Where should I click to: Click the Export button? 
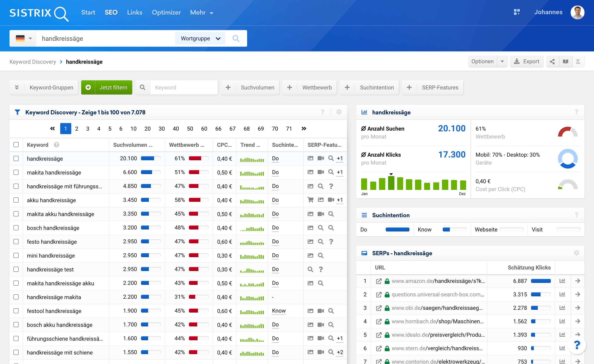(x=526, y=62)
